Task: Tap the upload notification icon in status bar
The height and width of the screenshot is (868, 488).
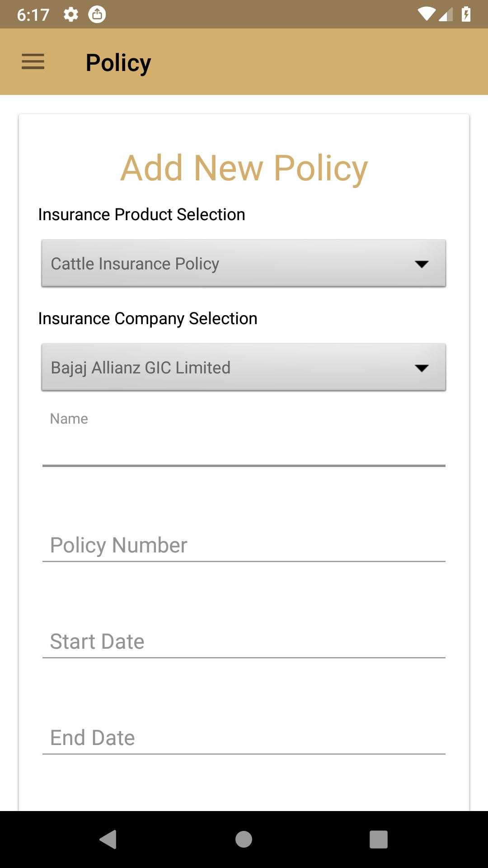Action: tap(97, 14)
